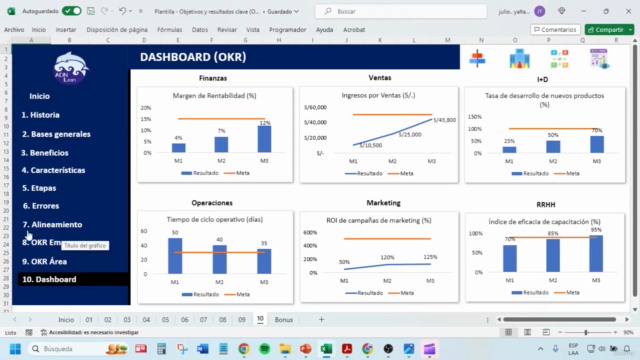Screen dimensions: 640x360
Task: Click the green Compartir button
Action: [606, 29]
